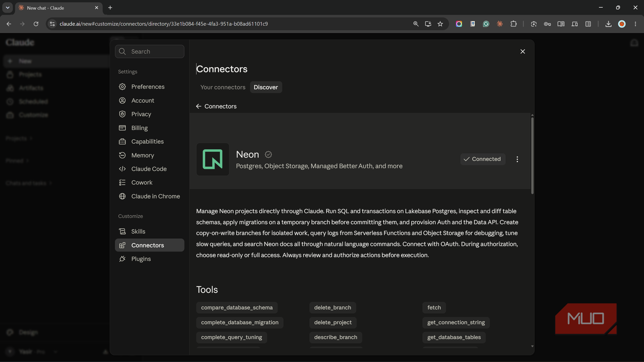Click delete_project tool chip
Screen dimensions: 644x362
pos(333,323)
